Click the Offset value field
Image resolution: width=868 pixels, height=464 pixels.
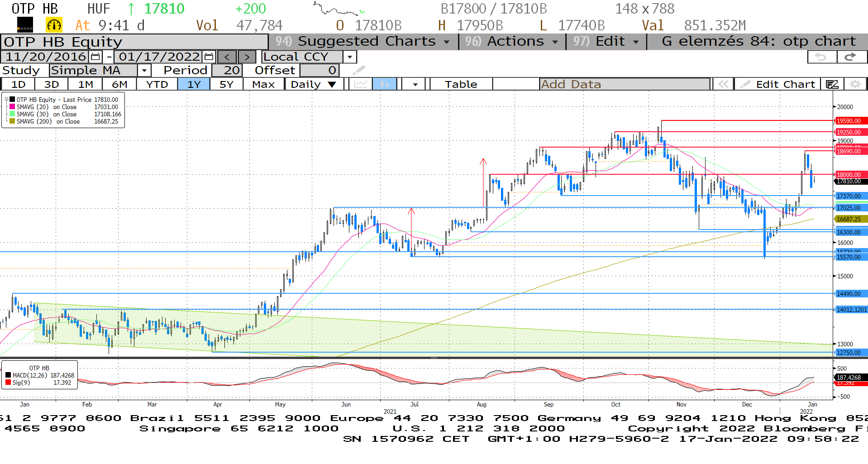click(320, 70)
